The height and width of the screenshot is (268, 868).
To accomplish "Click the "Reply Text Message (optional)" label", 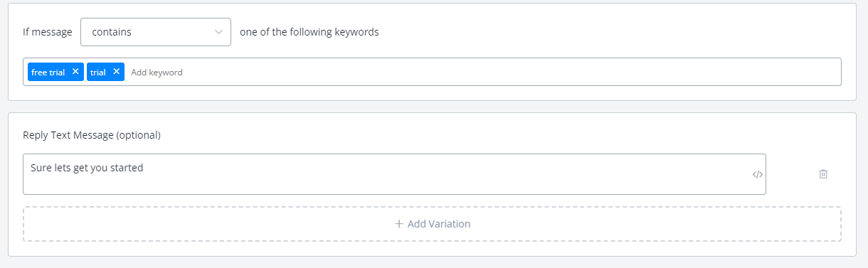I will point(92,135).
